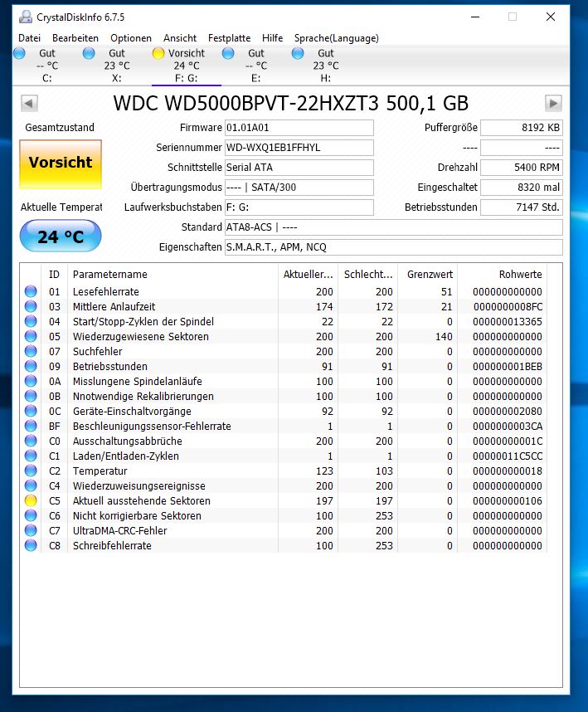Image resolution: width=588 pixels, height=712 pixels.
Task: Click the Eigenschaften field S.M.A.R.T., APM, NCQ
Action: 393,247
